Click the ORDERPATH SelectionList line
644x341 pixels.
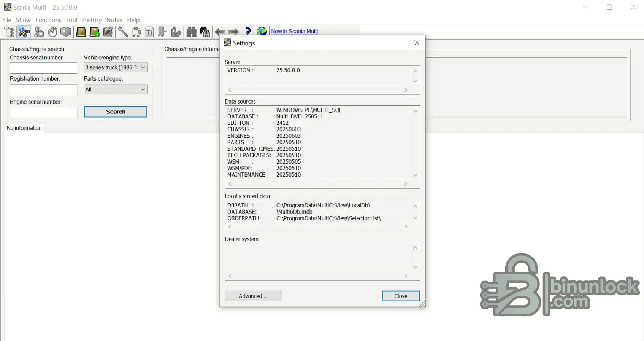click(304, 218)
